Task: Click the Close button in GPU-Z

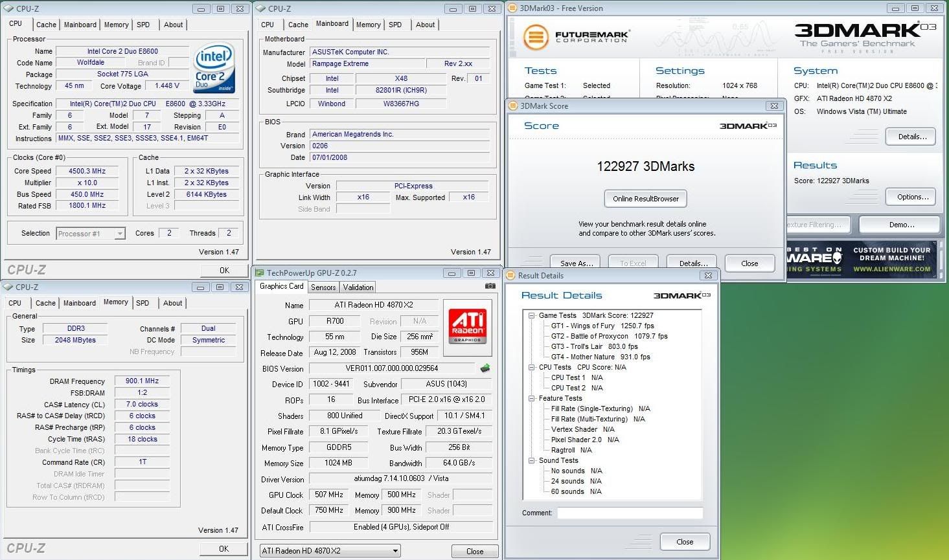Action: (x=475, y=551)
